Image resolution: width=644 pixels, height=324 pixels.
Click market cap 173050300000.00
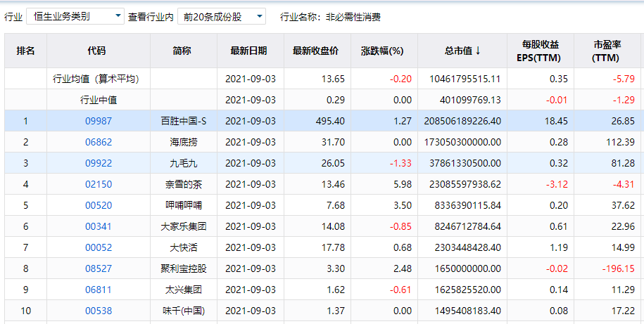point(462,142)
